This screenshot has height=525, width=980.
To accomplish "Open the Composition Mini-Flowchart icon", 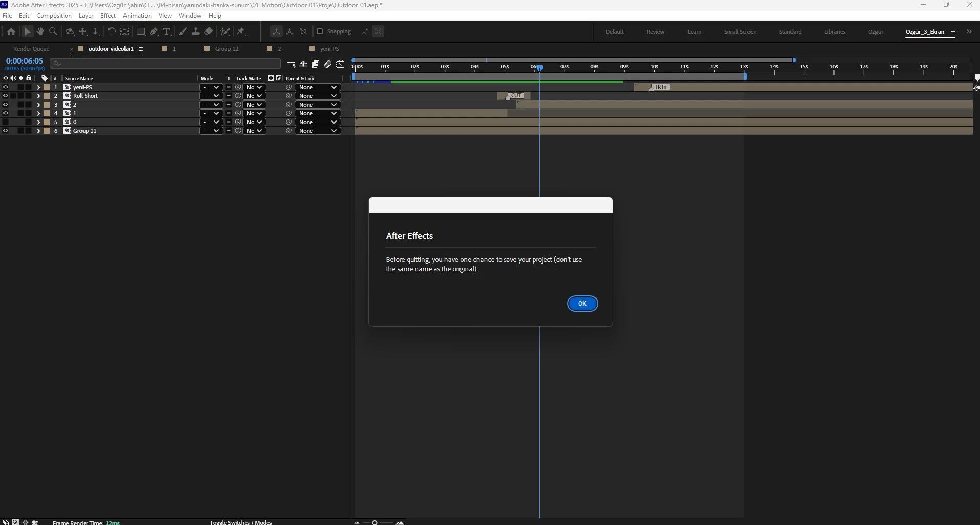I will pos(291,64).
